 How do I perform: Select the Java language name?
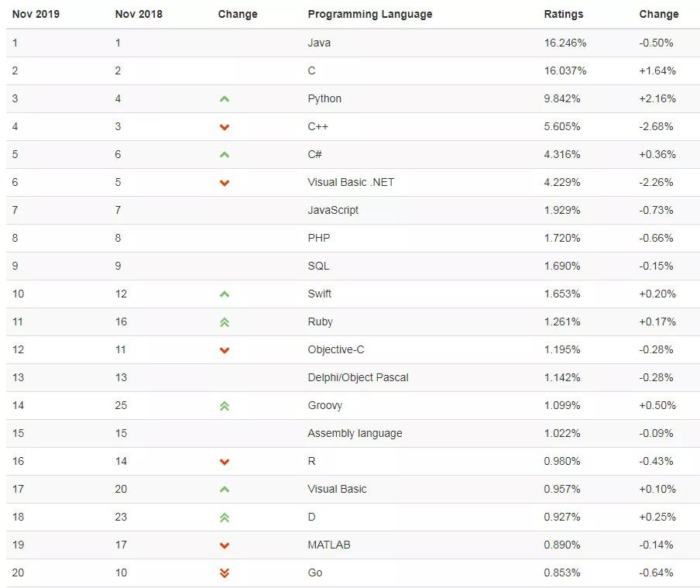click(x=319, y=43)
